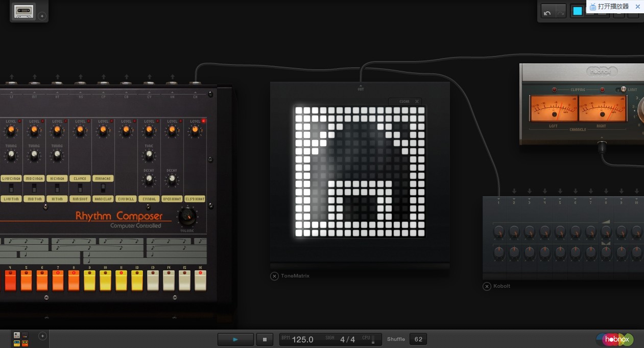Redo the last undone action
This screenshot has height=348, width=644.
[x=560, y=12]
